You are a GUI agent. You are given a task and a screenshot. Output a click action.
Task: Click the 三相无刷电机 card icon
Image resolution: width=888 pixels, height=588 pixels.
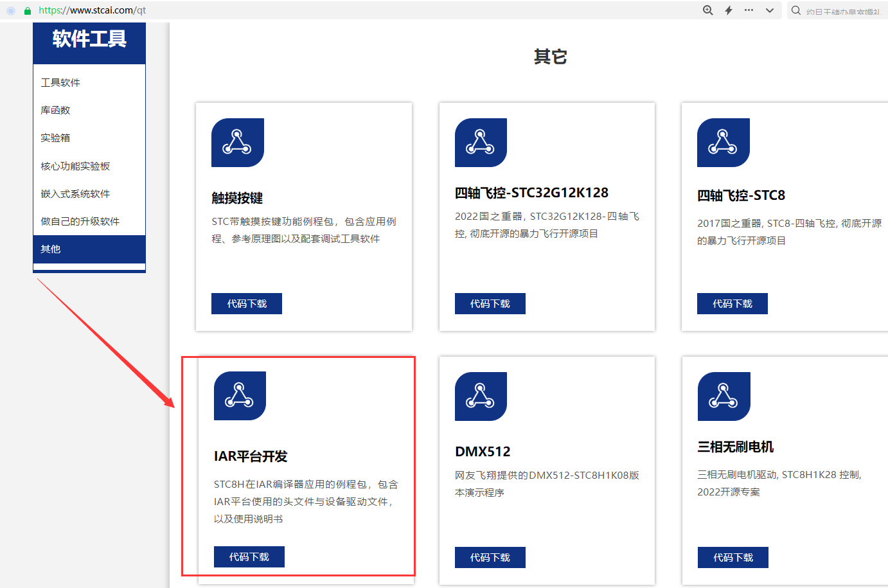[x=724, y=396]
